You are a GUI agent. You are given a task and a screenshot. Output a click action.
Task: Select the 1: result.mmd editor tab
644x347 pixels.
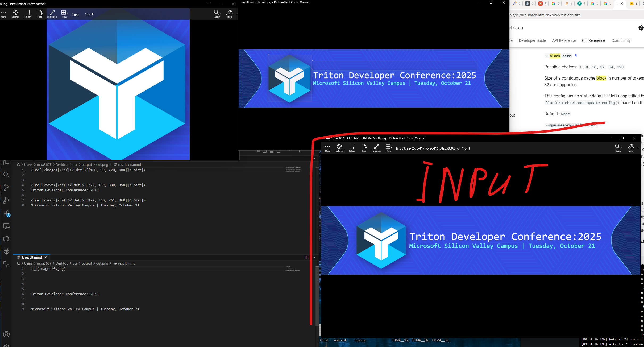point(31,257)
